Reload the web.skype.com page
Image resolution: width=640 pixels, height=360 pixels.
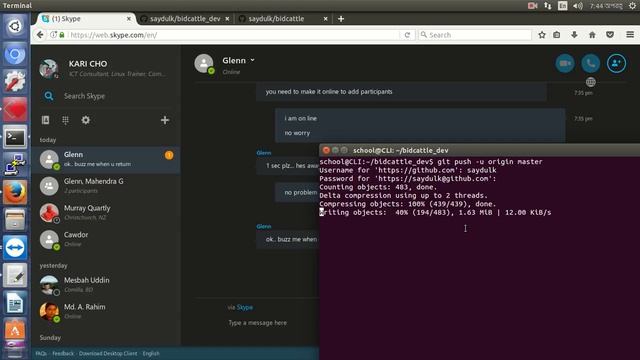point(407,35)
